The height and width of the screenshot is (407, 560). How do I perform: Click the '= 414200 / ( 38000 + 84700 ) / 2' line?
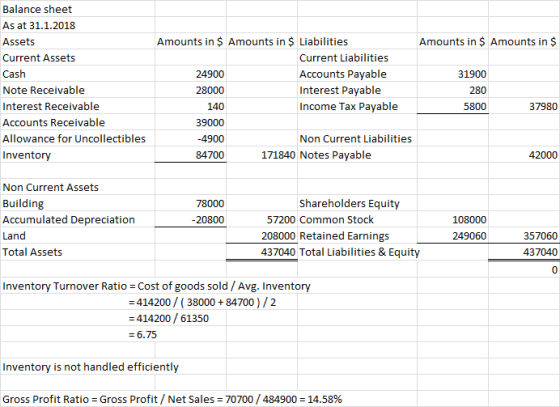pos(202,302)
